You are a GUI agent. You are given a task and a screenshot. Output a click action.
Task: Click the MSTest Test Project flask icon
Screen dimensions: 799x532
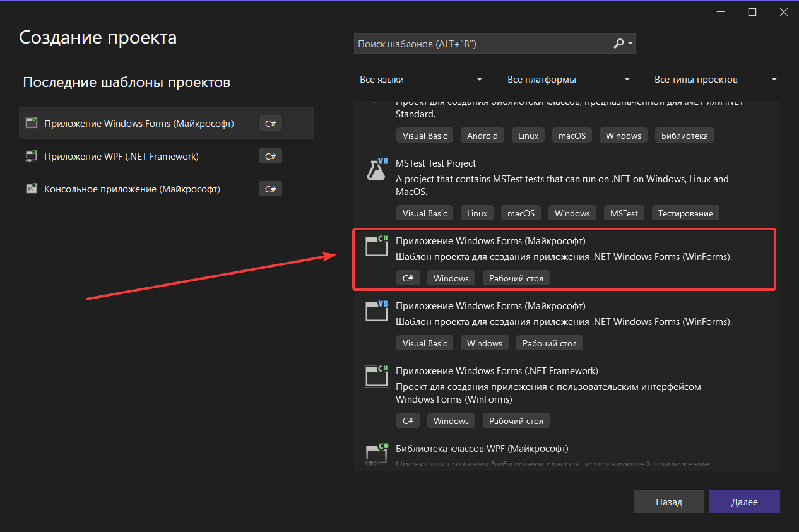(377, 169)
